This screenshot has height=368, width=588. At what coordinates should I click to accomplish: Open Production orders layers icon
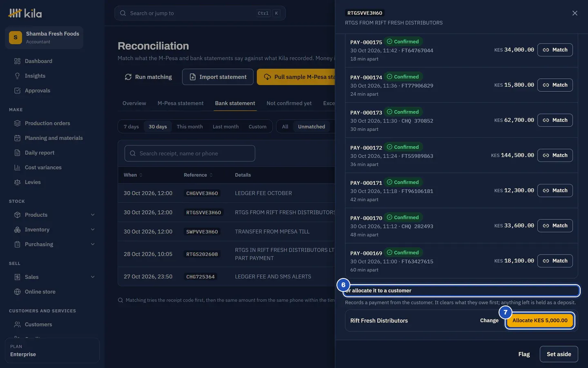point(17,123)
